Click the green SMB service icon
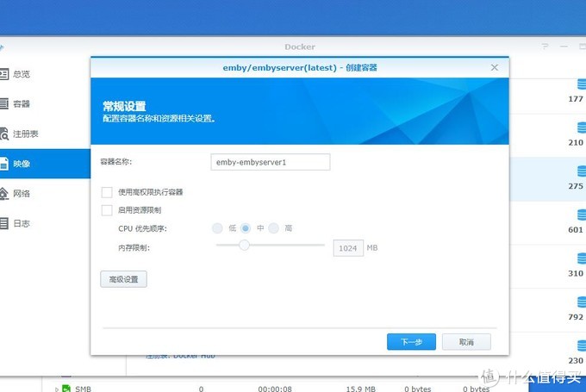Viewport: 586px width, 392px height. (x=66, y=389)
